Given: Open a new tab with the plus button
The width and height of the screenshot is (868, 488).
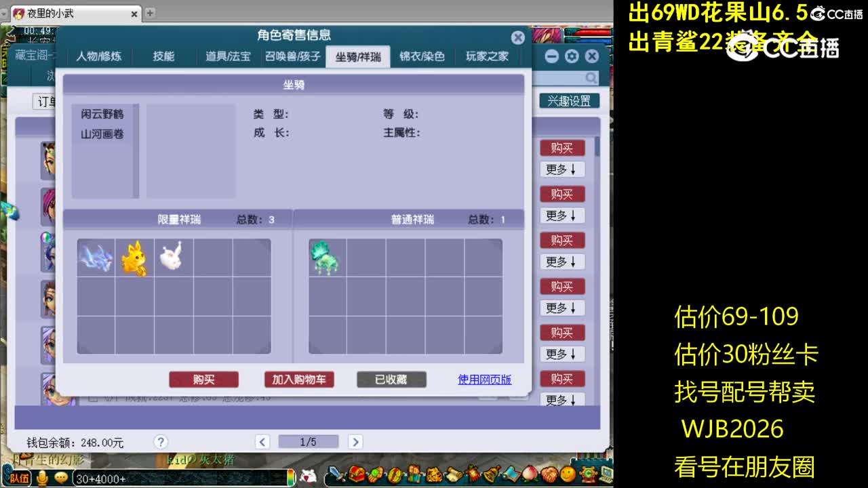Looking at the screenshot, I should pyautogui.click(x=150, y=13).
